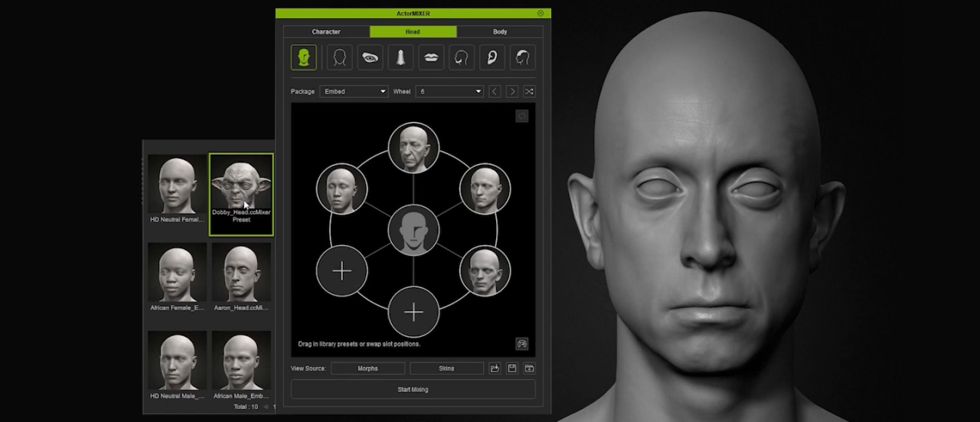Open the Package dropdown showing Embed

[x=354, y=91]
